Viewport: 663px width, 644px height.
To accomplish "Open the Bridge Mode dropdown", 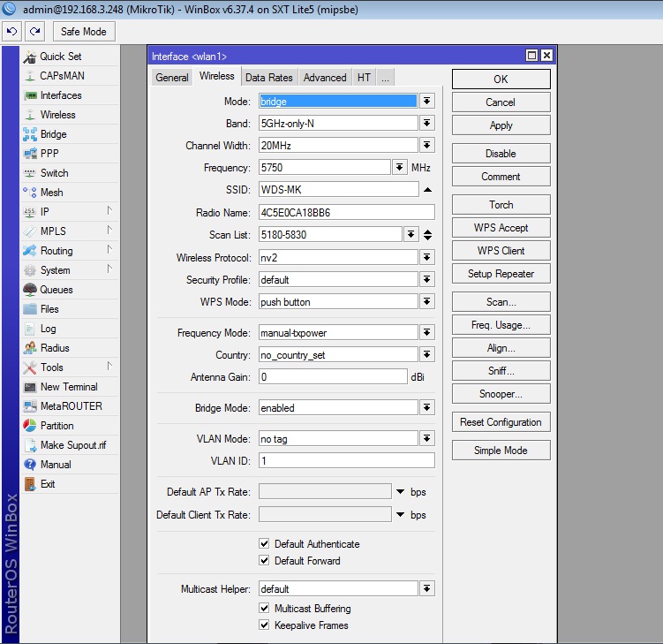I will (x=427, y=407).
